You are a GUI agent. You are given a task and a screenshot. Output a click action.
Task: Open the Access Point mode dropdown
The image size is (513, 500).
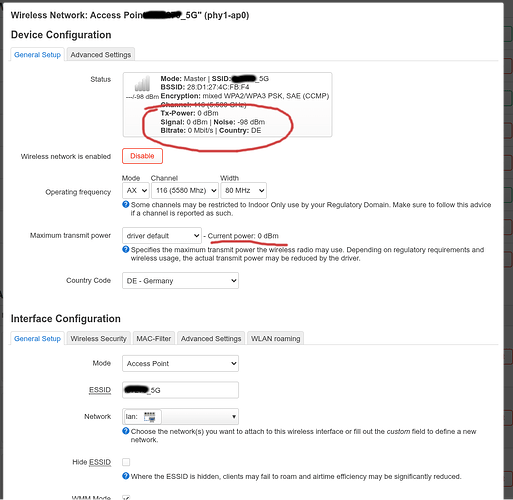[180, 363]
